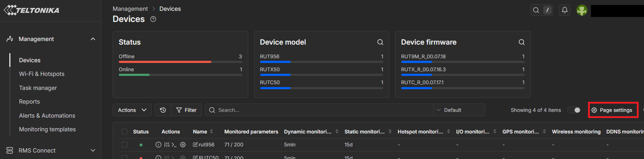Click the history clock icon in toolbar
Screen dimensions: 644x159
point(163,110)
